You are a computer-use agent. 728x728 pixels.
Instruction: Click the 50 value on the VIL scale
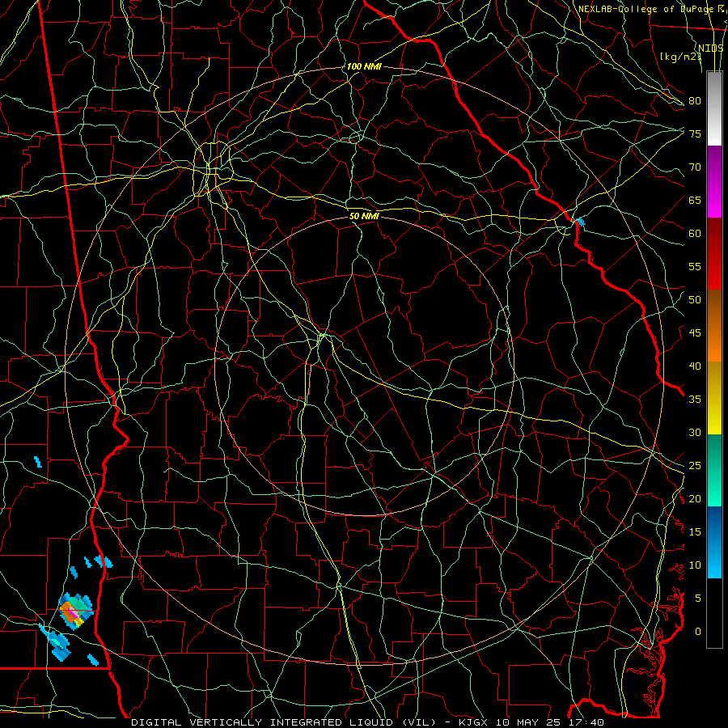(695, 299)
